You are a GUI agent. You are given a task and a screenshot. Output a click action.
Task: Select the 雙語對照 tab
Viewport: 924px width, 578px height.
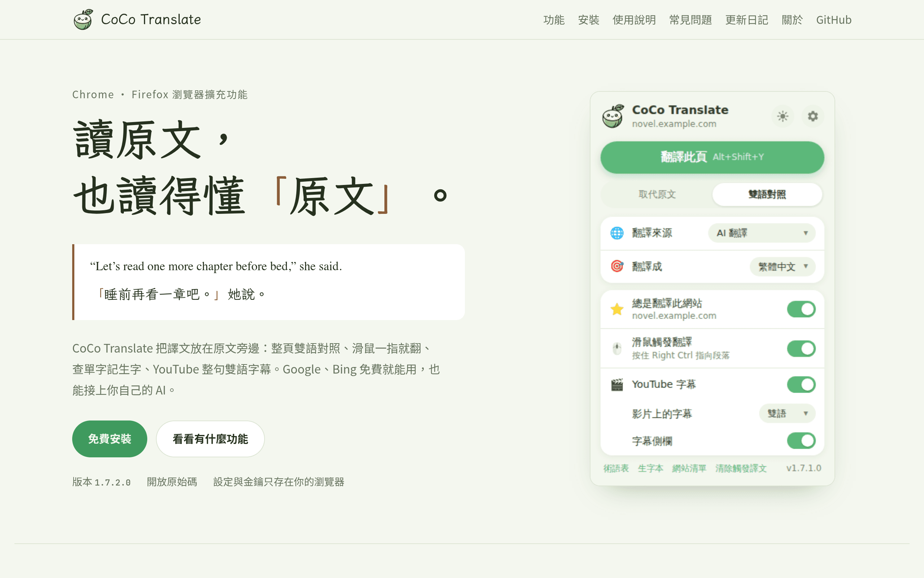(x=767, y=195)
